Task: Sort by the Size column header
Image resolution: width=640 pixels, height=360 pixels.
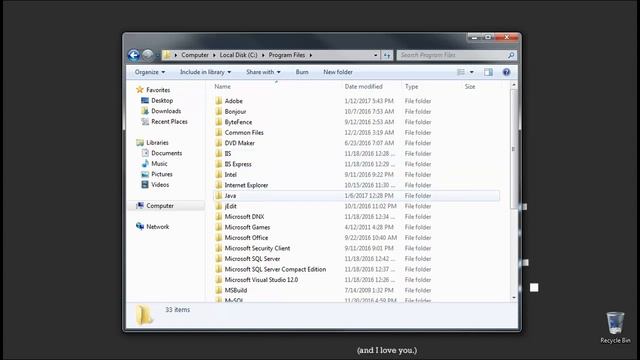Action: coord(470,87)
